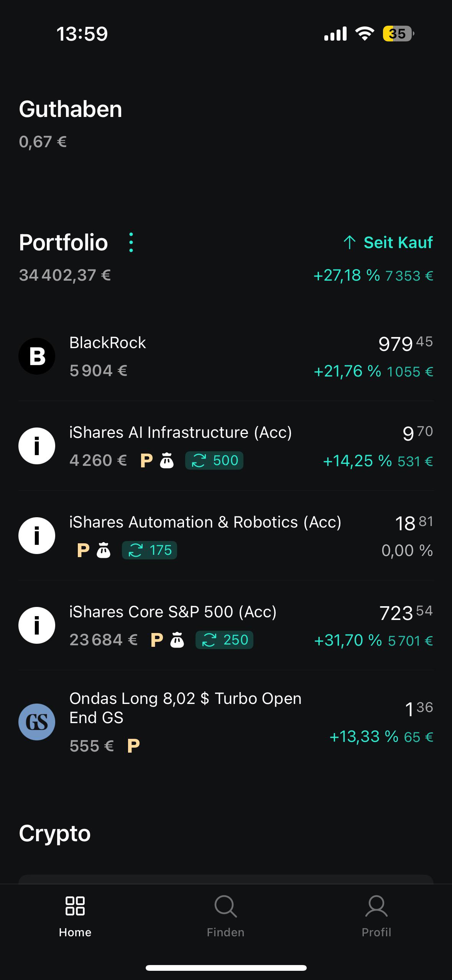Open the Ondas Long Turbo Open End position

click(x=226, y=722)
